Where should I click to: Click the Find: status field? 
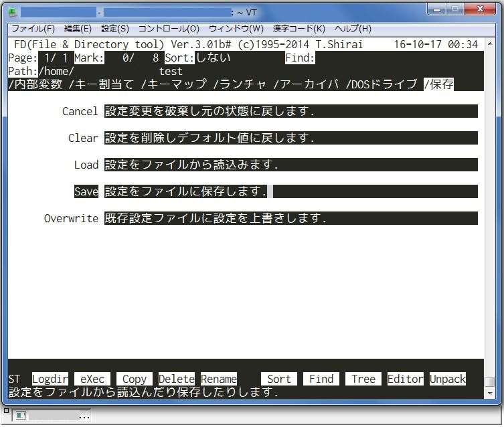tap(300, 58)
